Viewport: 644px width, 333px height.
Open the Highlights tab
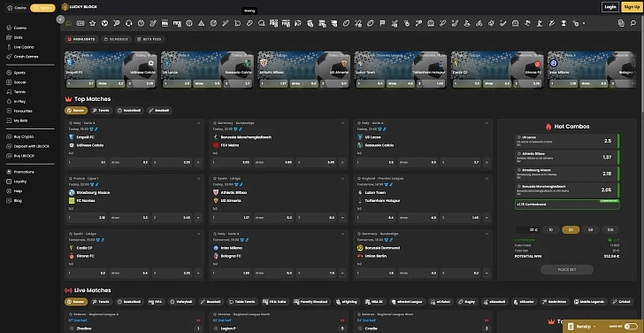pyautogui.click(x=80, y=40)
